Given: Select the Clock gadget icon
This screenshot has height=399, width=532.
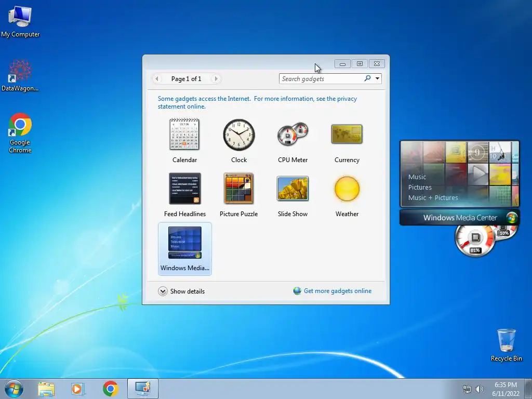Looking at the screenshot, I should (x=239, y=135).
